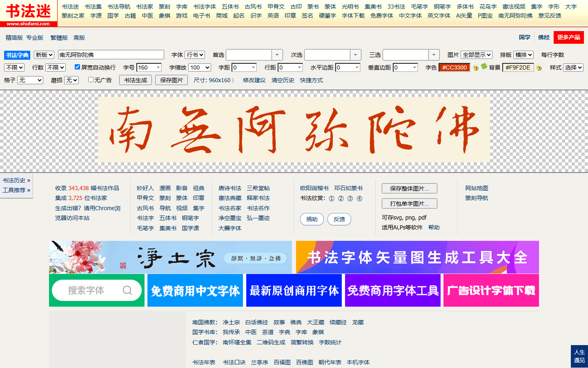Open the background color palette picker icon
Viewport: 588px width, 368px height.
coord(539,68)
